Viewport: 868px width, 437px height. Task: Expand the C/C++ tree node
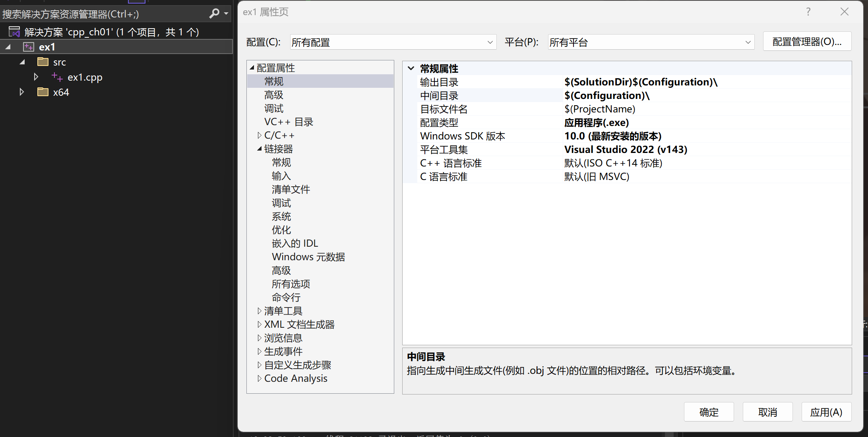(x=259, y=135)
